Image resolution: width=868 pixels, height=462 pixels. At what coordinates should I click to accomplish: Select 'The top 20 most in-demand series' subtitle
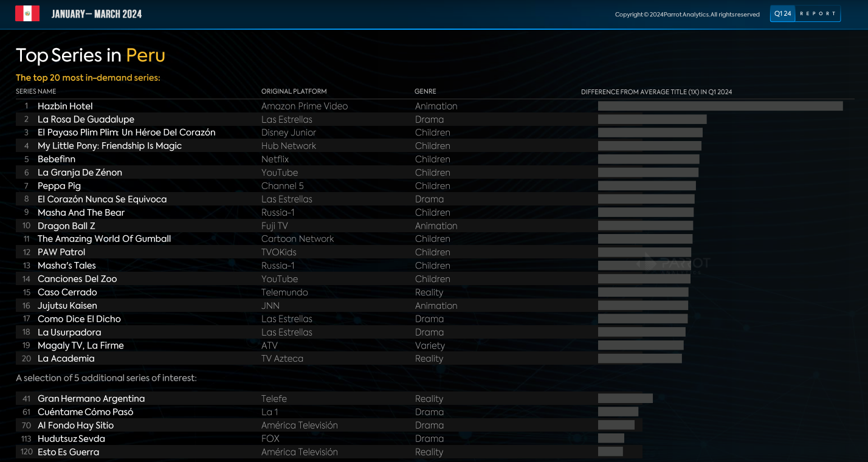[x=88, y=78]
